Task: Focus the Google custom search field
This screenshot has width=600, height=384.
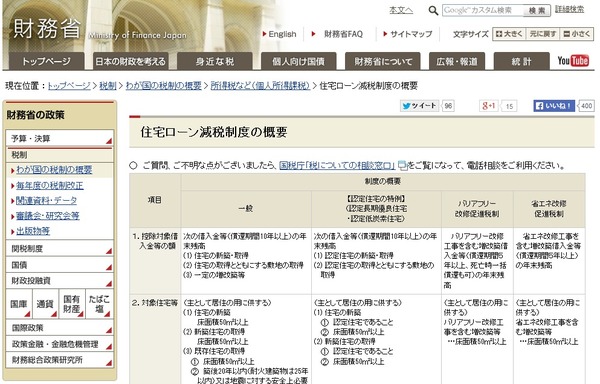Action: coord(483,10)
